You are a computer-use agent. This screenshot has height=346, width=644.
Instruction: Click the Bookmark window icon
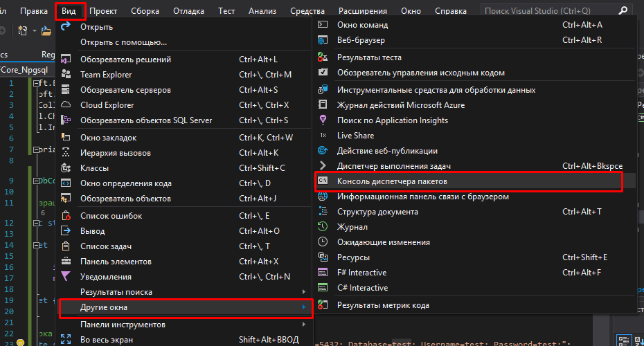66,137
